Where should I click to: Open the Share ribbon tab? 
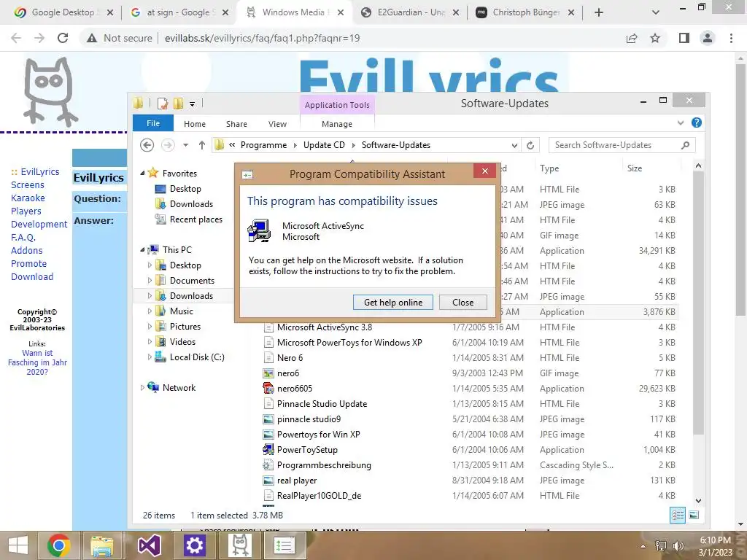pos(236,124)
